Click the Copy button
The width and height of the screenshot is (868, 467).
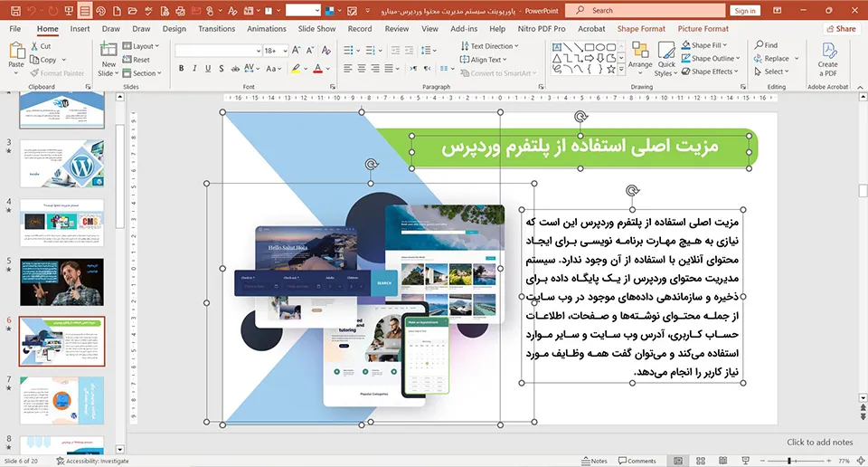(x=43, y=60)
